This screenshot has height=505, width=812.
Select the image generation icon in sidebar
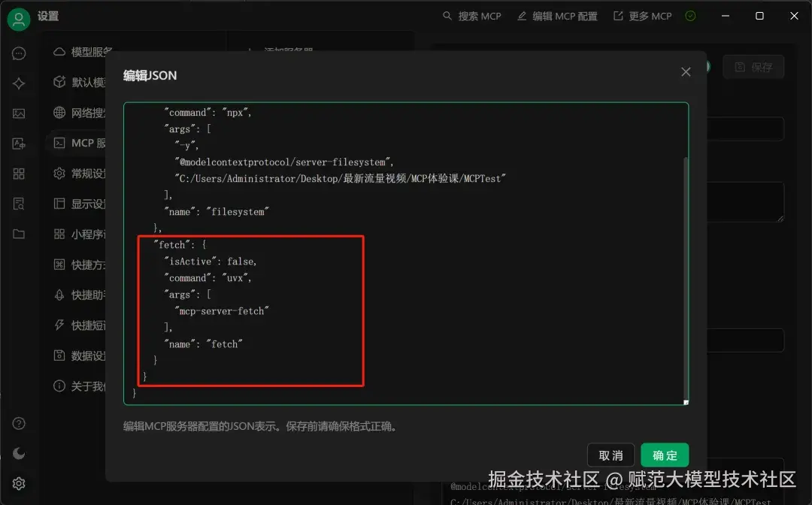click(20, 113)
